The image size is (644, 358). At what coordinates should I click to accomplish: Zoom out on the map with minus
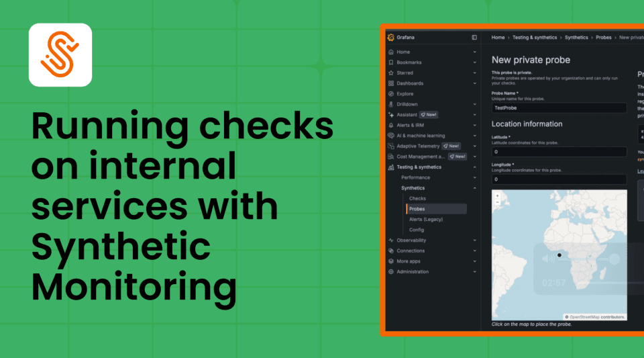(x=497, y=202)
